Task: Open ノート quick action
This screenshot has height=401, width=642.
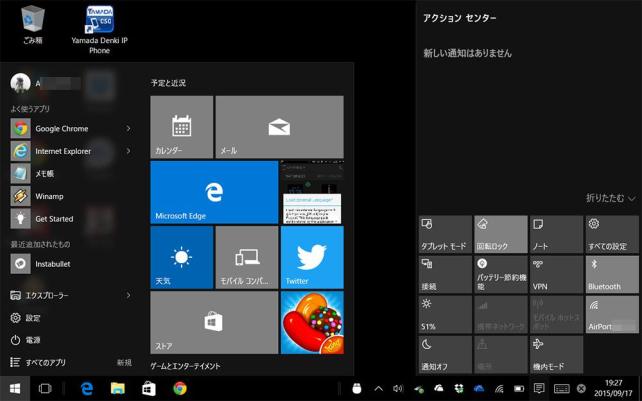Action: tap(556, 234)
